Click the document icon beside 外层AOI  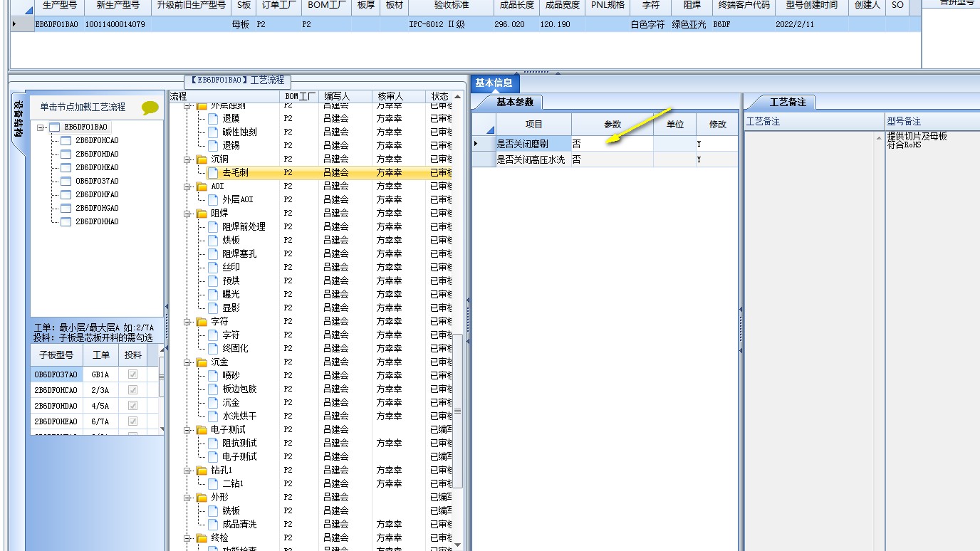(x=212, y=199)
